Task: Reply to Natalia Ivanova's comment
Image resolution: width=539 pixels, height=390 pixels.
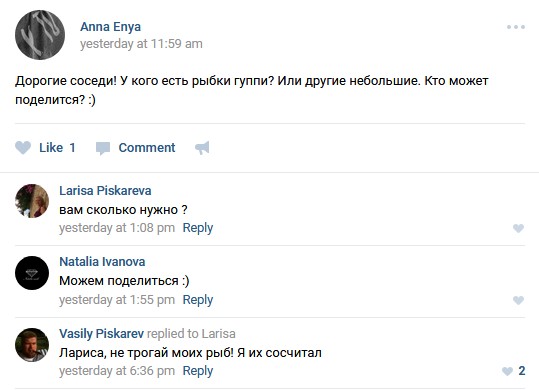Action: 198,300
